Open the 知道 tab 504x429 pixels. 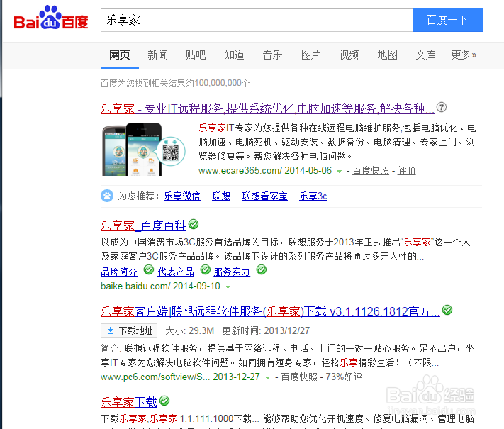(235, 55)
